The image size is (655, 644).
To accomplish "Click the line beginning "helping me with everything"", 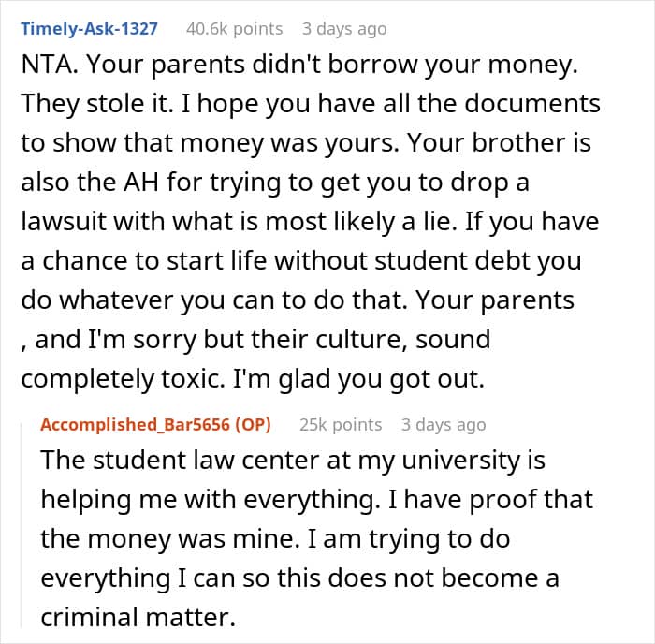I will tap(316, 497).
